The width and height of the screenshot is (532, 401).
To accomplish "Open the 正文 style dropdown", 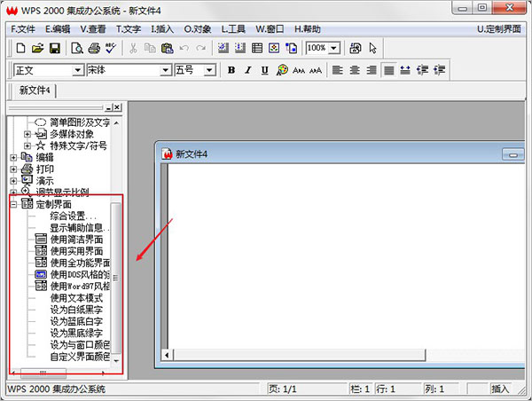I will [78, 70].
